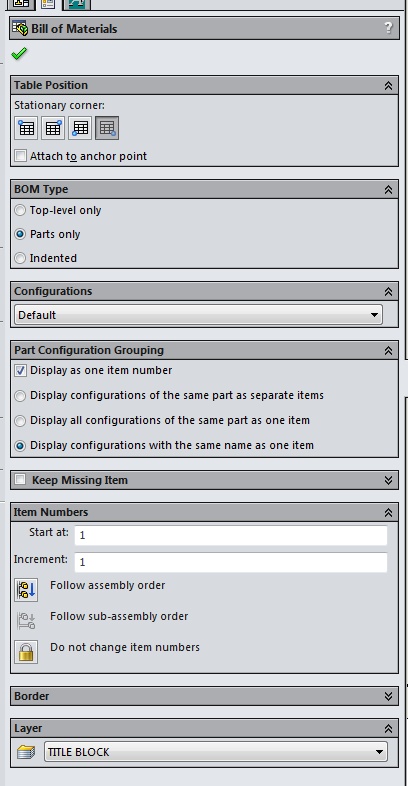Open the Configurations Default dropdown

(x=198, y=315)
